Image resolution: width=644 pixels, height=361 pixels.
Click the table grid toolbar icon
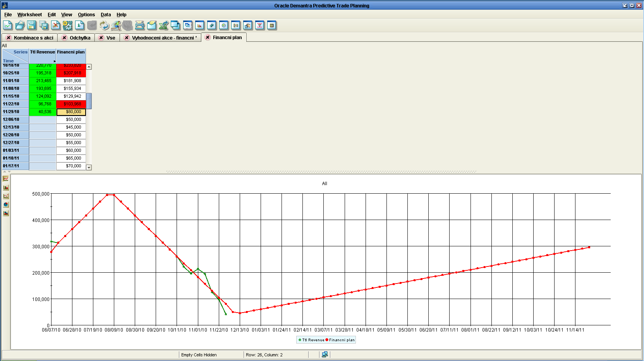[x=272, y=26]
